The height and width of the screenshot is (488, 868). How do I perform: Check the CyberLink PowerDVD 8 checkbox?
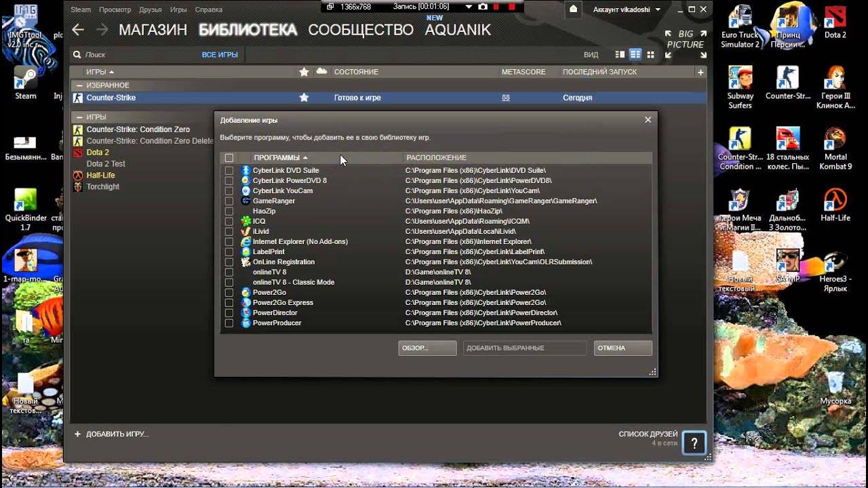pos(229,180)
